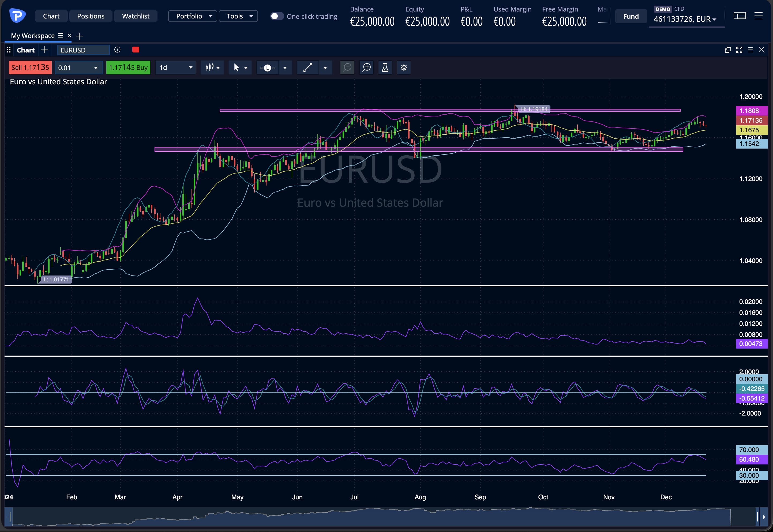This screenshot has width=773, height=532.
Task: Toggle One-click trading switch
Action: (x=276, y=16)
